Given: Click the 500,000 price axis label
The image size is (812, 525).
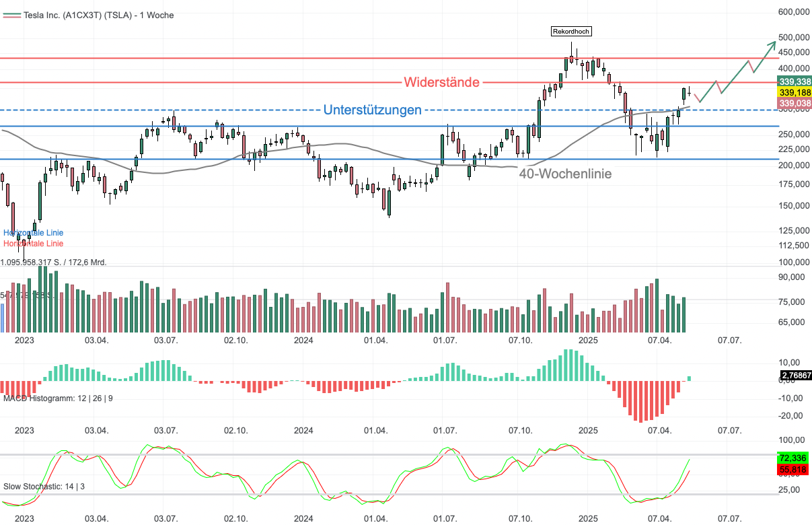Looking at the screenshot, I should (794, 38).
